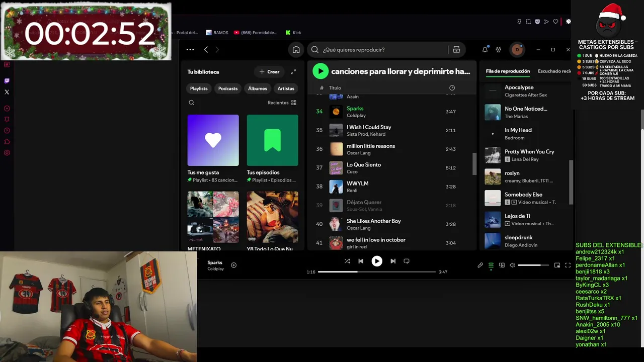Filter library by Podcasts
This screenshot has width=644, height=362.
[228, 88]
